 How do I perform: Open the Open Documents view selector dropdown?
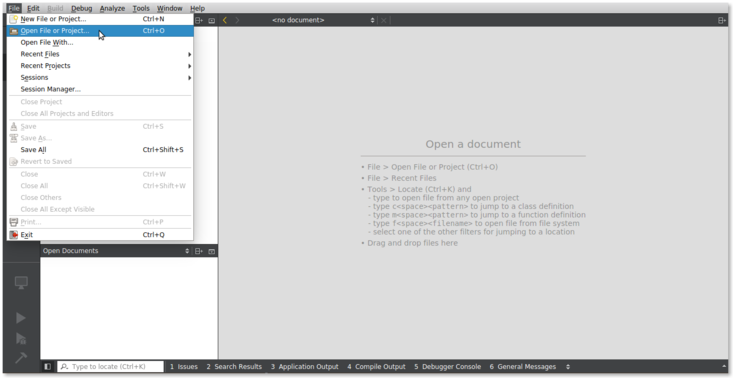click(187, 251)
